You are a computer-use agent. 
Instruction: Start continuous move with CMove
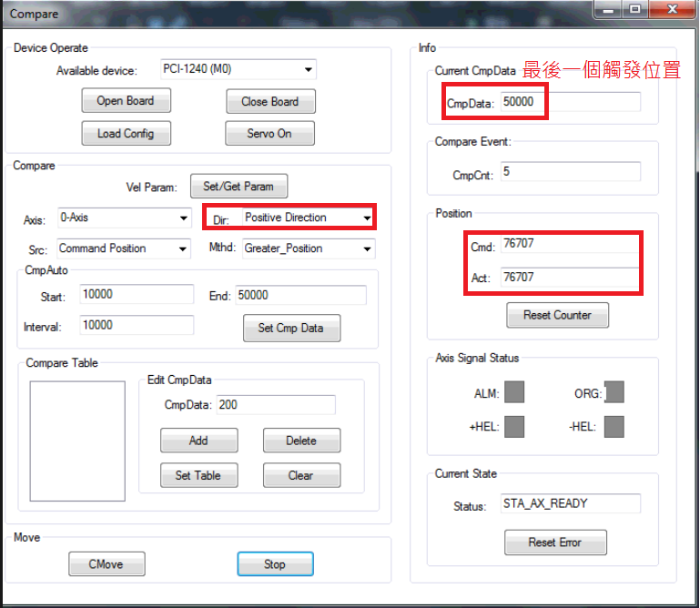pos(107,563)
